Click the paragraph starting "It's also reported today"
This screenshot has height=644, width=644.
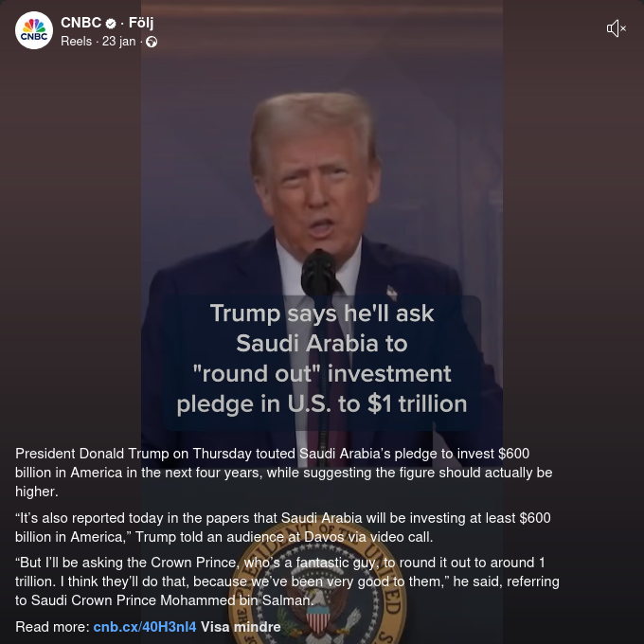pyautogui.click(x=283, y=528)
